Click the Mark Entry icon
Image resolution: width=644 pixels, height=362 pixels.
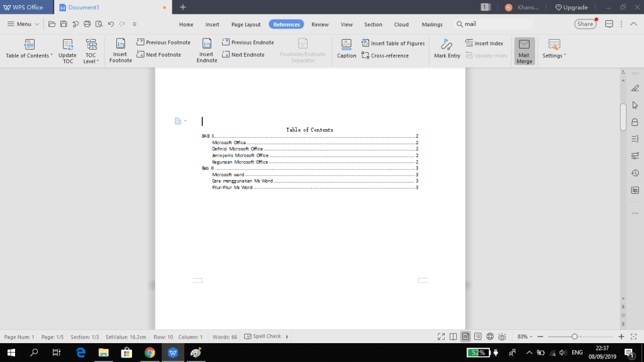click(x=447, y=50)
